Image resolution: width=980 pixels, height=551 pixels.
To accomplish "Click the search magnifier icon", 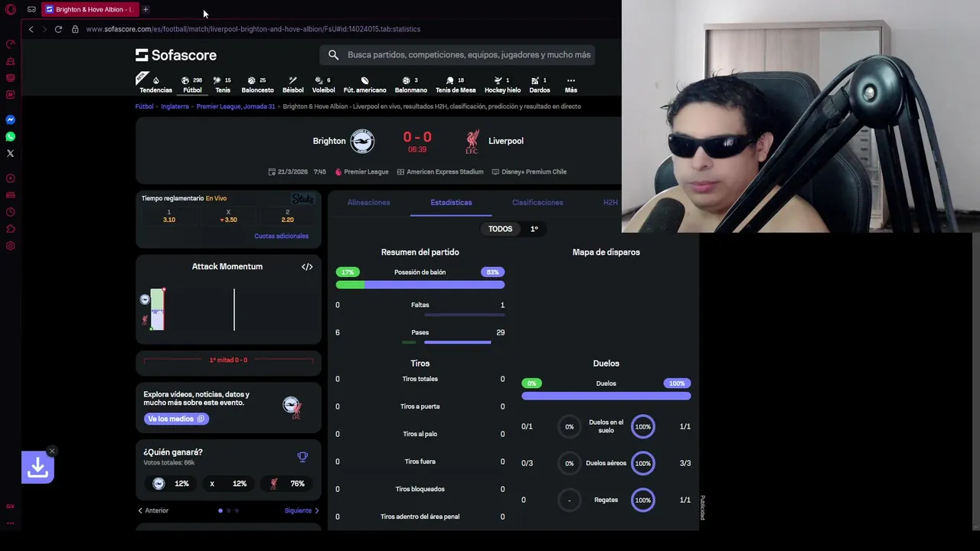I will (x=333, y=54).
